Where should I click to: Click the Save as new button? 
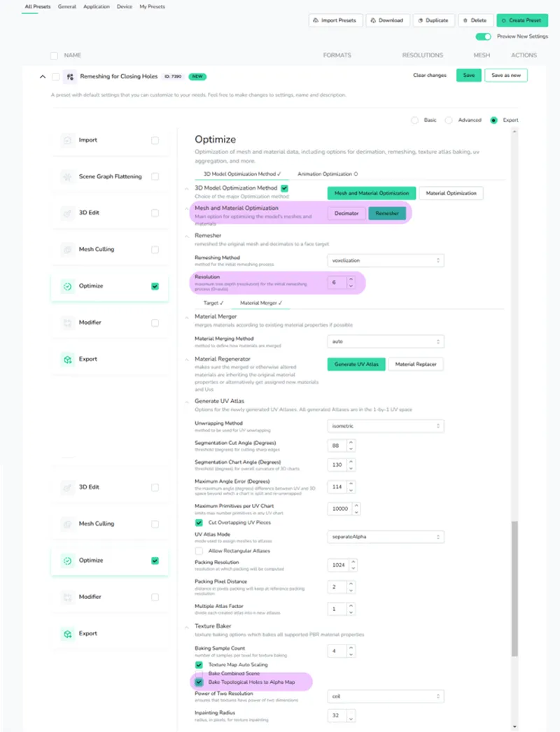point(505,76)
